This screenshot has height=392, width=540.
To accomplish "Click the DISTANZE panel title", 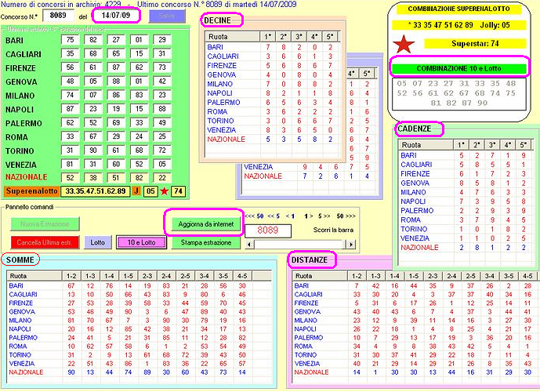I will tap(310, 260).
